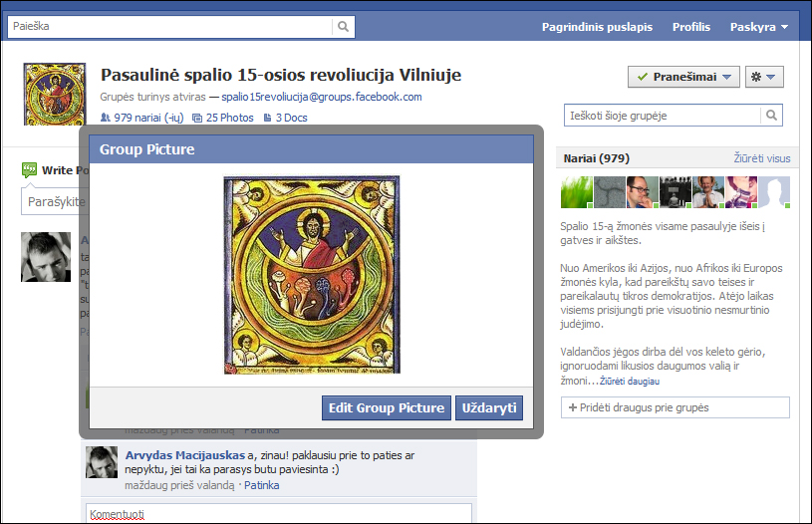The image size is (812, 524).
Task: Click the Nariai (979) heading
Action: 596,158
